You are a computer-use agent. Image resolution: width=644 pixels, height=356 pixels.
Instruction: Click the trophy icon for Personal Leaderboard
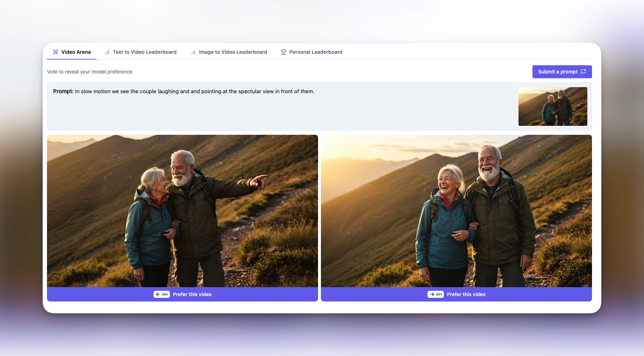click(284, 52)
